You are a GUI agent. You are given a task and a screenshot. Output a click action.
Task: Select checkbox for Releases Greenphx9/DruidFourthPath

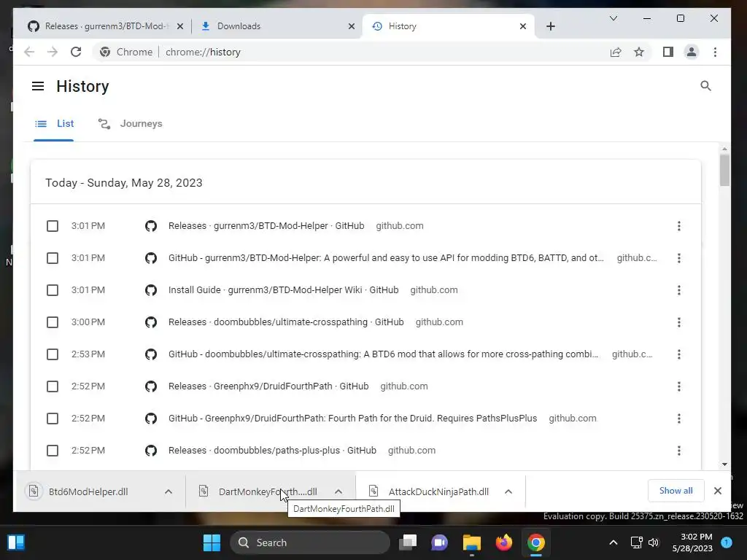coord(53,386)
